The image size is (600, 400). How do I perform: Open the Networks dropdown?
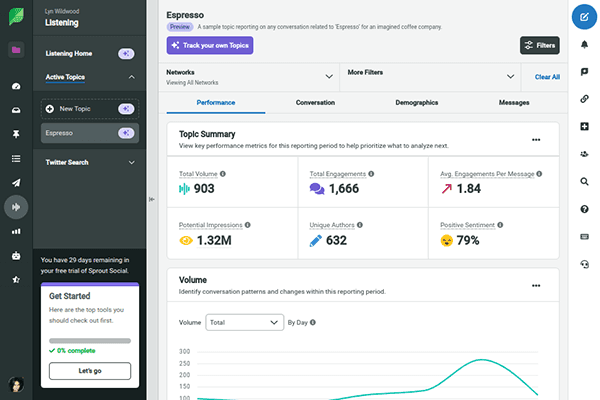251,76
